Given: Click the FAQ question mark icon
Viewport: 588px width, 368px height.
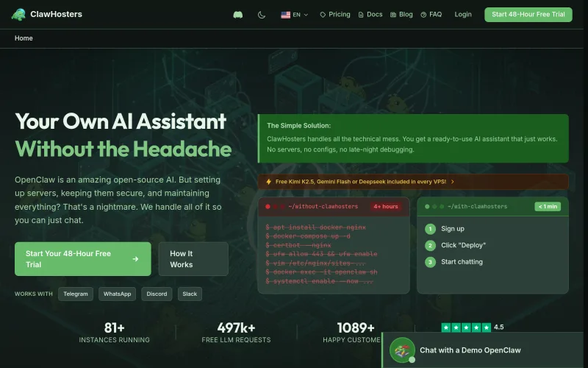Looking at the screenshot, I should coord(423,15).
